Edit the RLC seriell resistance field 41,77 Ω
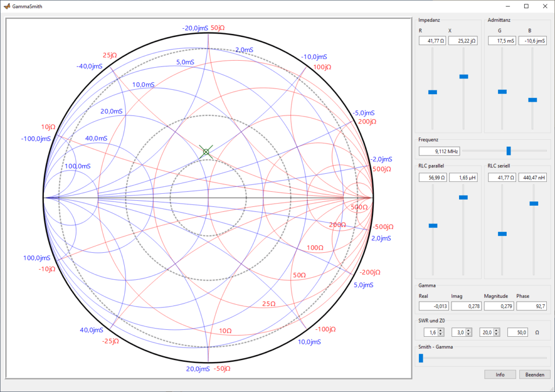Screen dimensions: 555x392 (502, 178)
